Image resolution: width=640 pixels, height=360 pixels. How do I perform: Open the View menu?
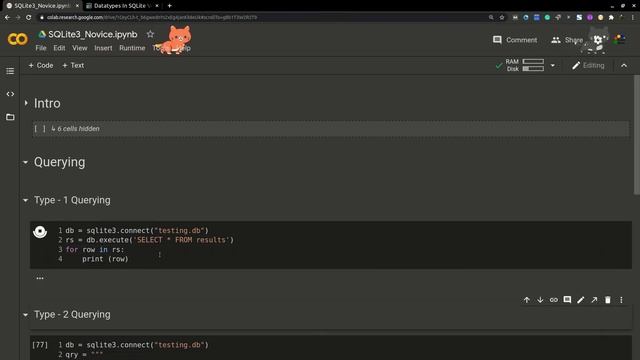click(x=80, y=48)
